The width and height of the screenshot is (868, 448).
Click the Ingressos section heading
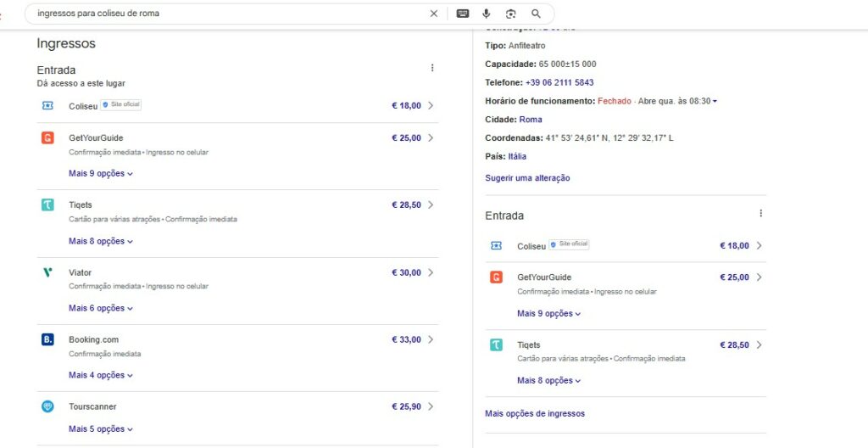(x=66, y=43)
